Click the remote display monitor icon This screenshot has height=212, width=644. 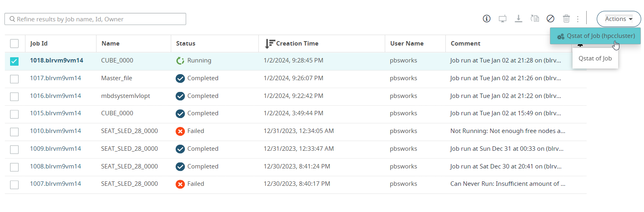click(503, 19)
